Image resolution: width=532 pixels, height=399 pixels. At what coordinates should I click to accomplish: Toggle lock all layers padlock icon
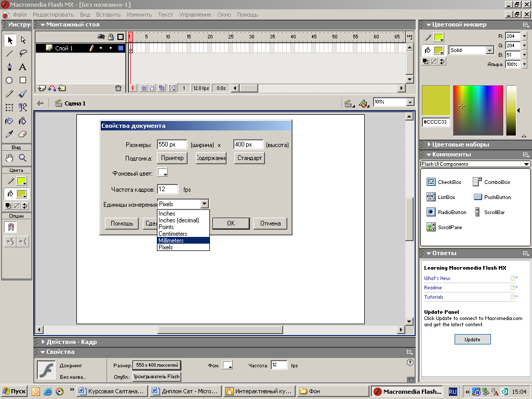point(111,37)
